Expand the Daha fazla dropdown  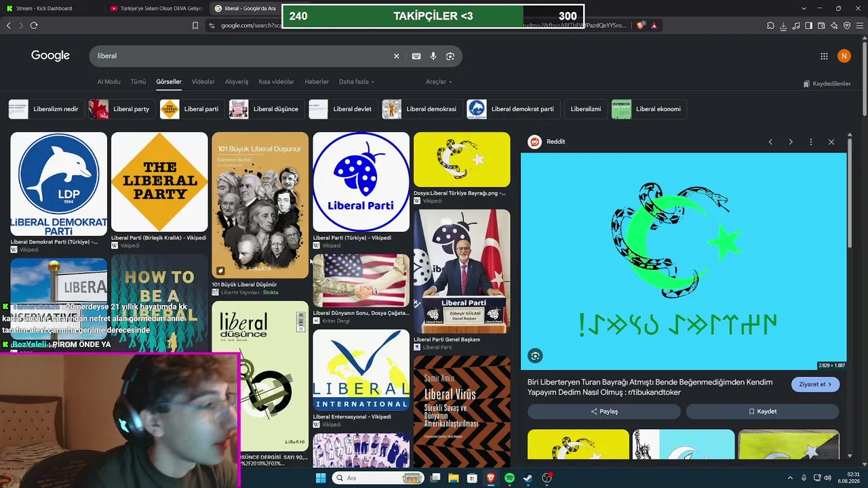[x=357, y=82]
